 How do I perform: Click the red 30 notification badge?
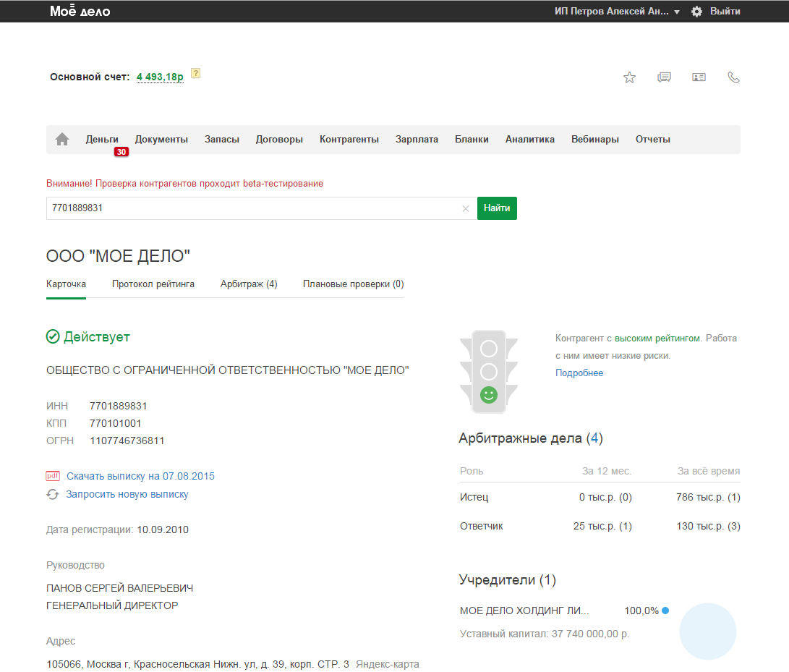121,152
